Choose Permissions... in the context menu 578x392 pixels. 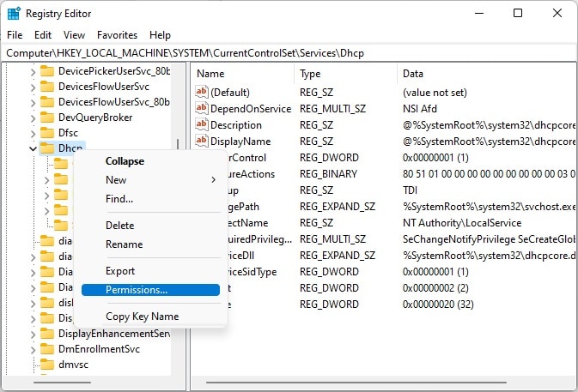pyautogui.click(x=150, y=290)
